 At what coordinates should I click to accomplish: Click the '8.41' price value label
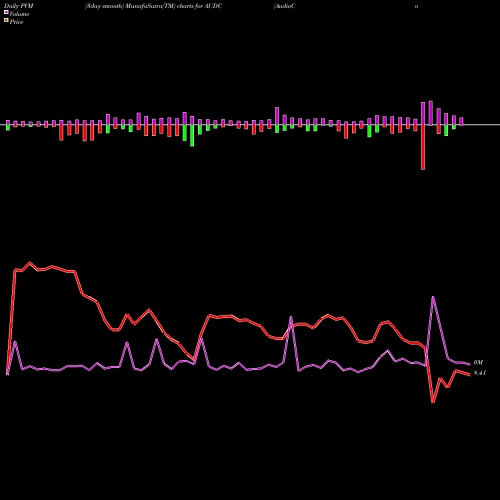coord(480,373)
